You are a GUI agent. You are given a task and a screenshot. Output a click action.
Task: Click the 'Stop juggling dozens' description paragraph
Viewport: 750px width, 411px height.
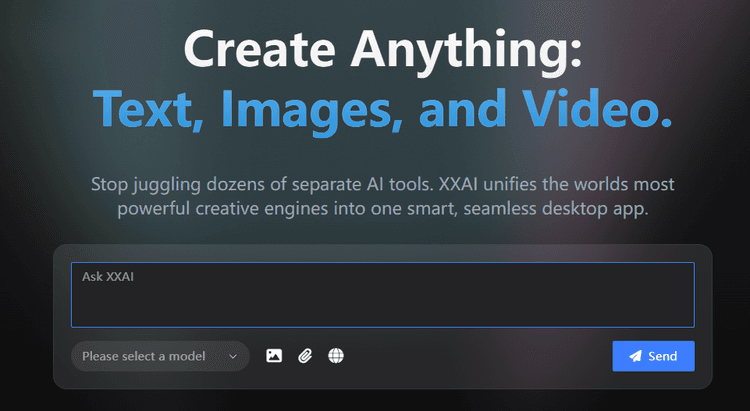382,197
